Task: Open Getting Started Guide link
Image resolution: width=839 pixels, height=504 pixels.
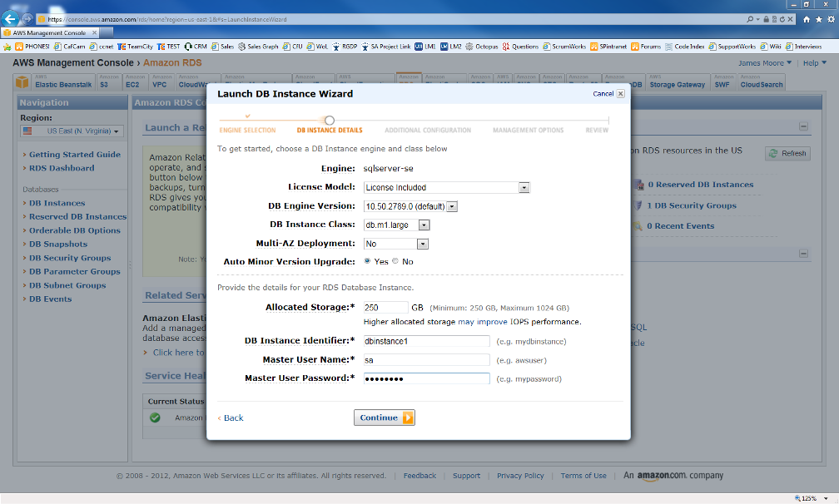Action: click(x=75, y=155)
